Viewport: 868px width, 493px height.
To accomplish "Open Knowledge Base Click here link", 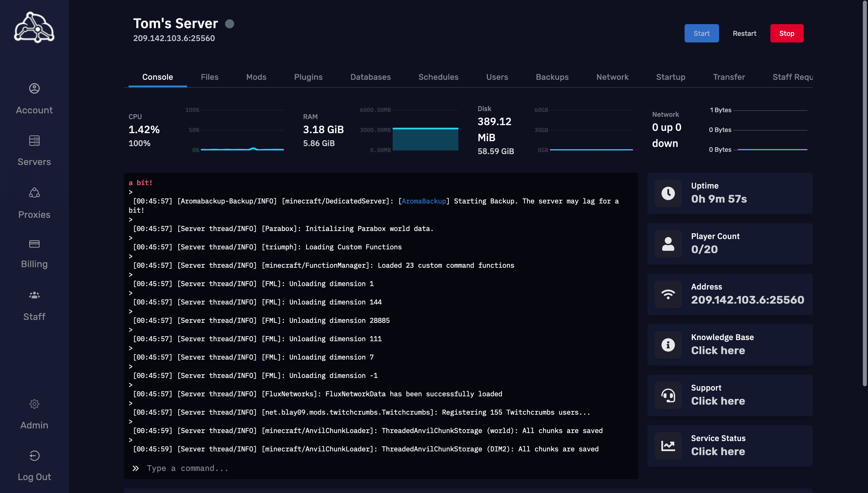I will click(x=718, y=350).
